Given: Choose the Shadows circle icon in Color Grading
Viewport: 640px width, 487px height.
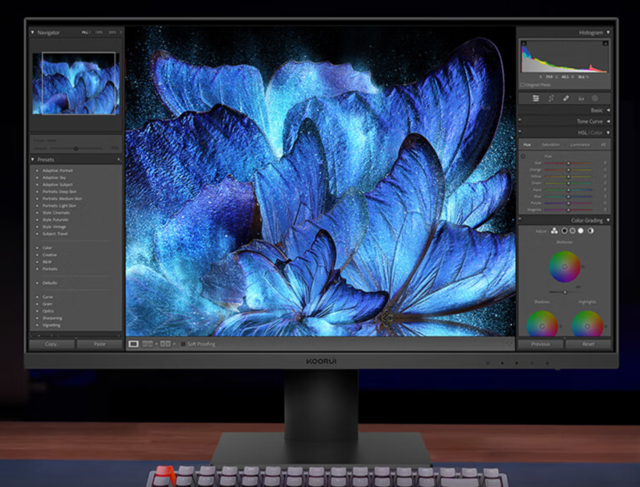Looking at the screenshot, I should (x=564, y=231).
